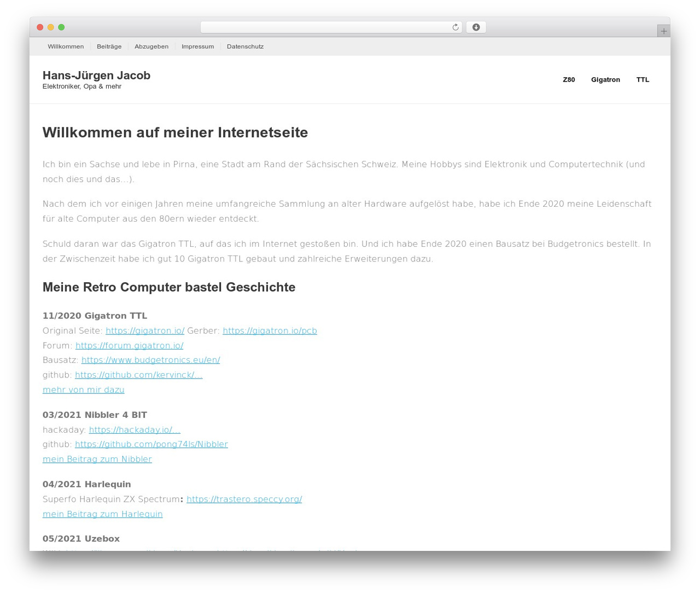Click the 'Willkommen auf meiner Internetseite' heading
Screen dimensions: 700x593
175,132
